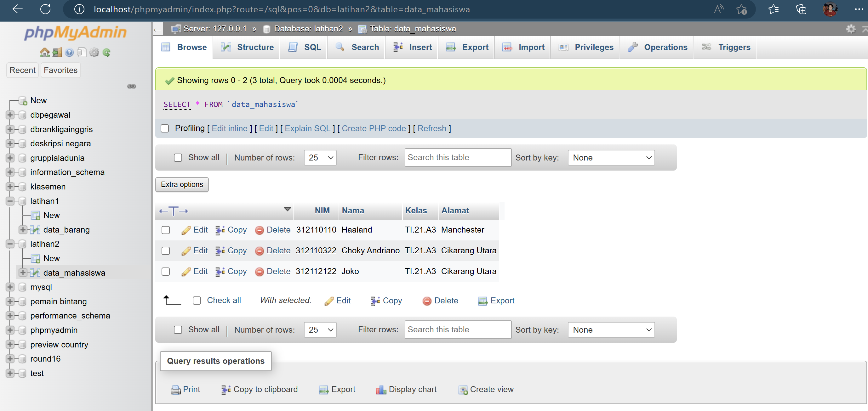868x411 pixels.
Task: Click the green reload navigation panel icon
Action: click(x=106, y=52)
